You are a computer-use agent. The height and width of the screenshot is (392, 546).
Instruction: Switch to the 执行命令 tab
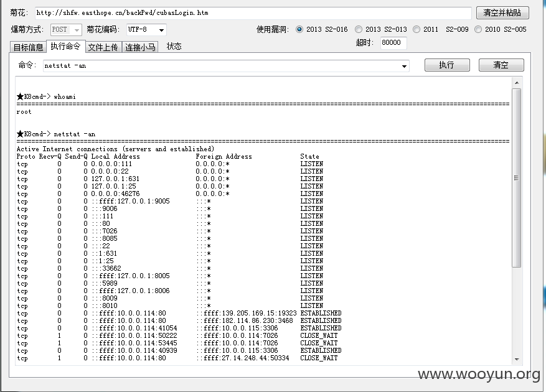tap(66, 46)
